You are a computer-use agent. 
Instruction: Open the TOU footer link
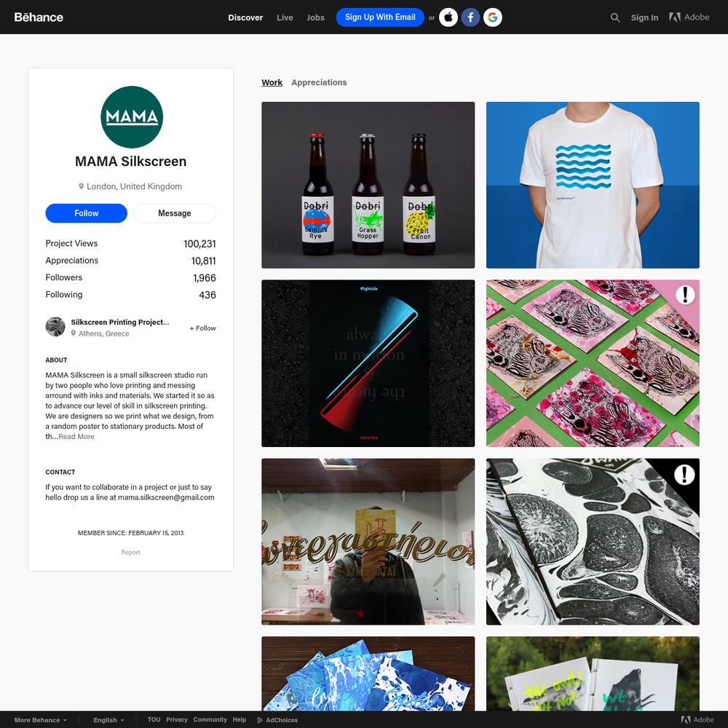pyautogui.click(x=154, y=720)
